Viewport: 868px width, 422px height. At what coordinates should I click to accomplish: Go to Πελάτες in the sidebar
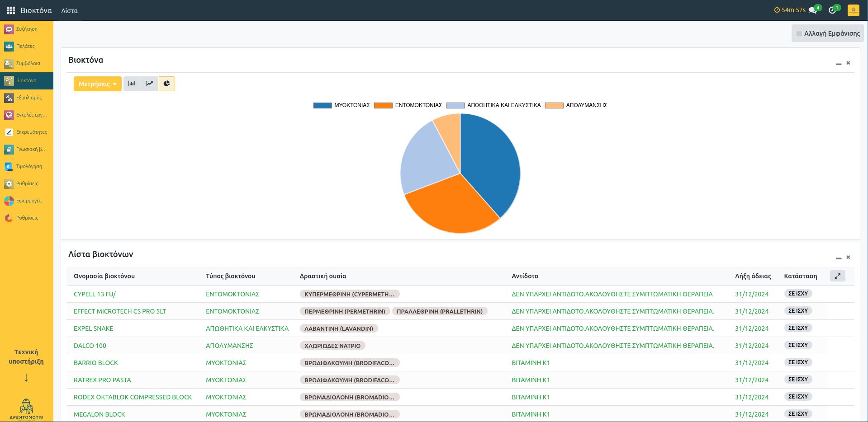pyautogui.click(x=27, y=46)
